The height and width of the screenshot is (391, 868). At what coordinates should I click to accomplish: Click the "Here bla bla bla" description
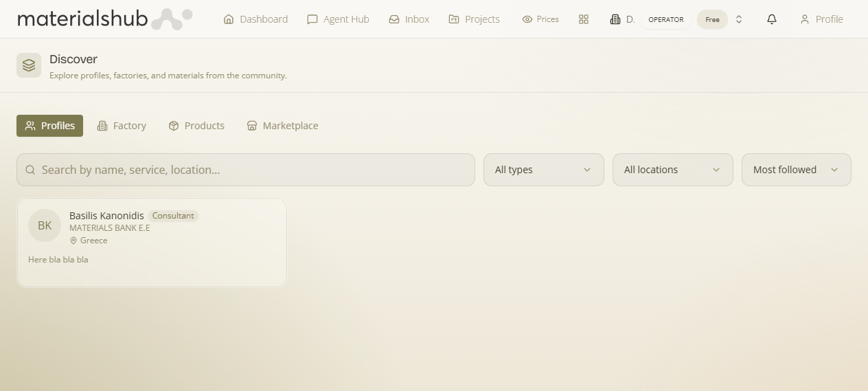tap(58, 260)
